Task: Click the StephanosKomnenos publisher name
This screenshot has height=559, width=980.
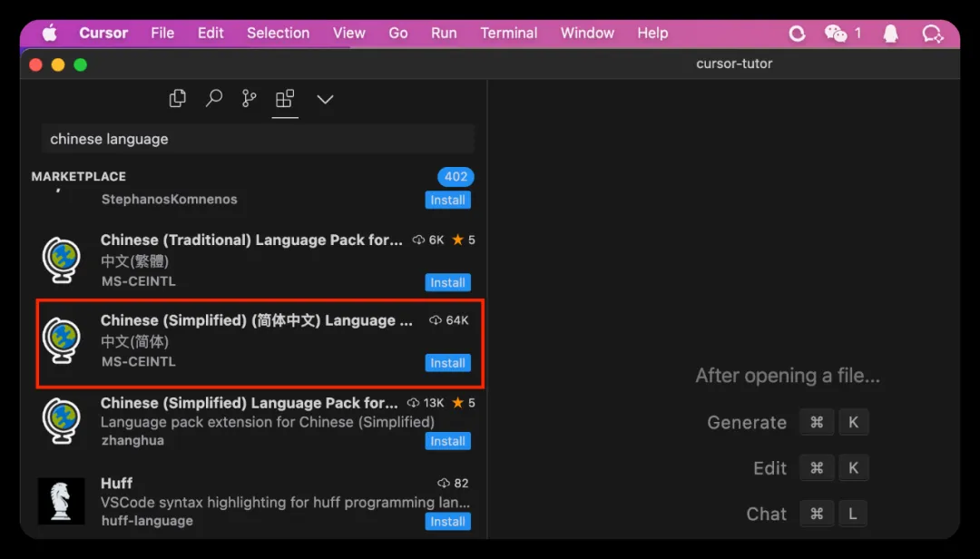Action: click(x=170, y=200)
